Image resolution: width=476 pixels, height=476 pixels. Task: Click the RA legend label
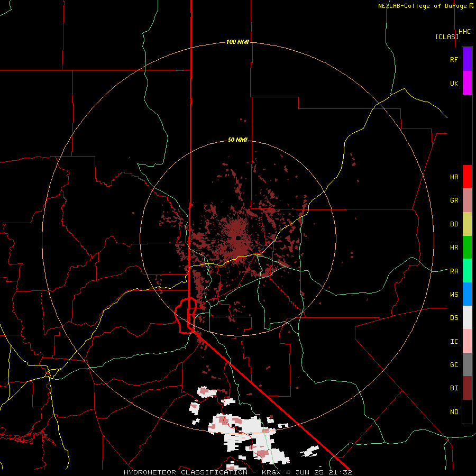point(454,271)
